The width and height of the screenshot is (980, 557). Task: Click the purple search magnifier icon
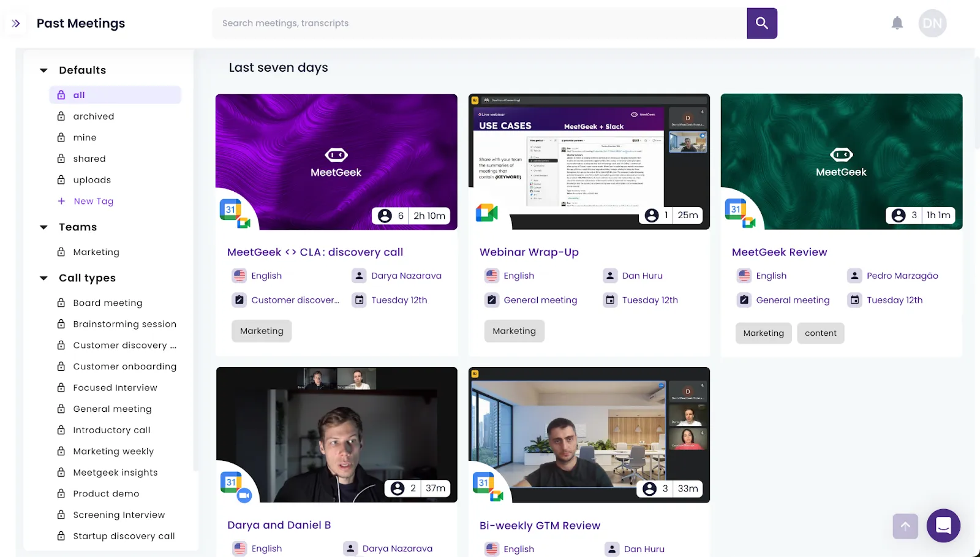point(761,23)
